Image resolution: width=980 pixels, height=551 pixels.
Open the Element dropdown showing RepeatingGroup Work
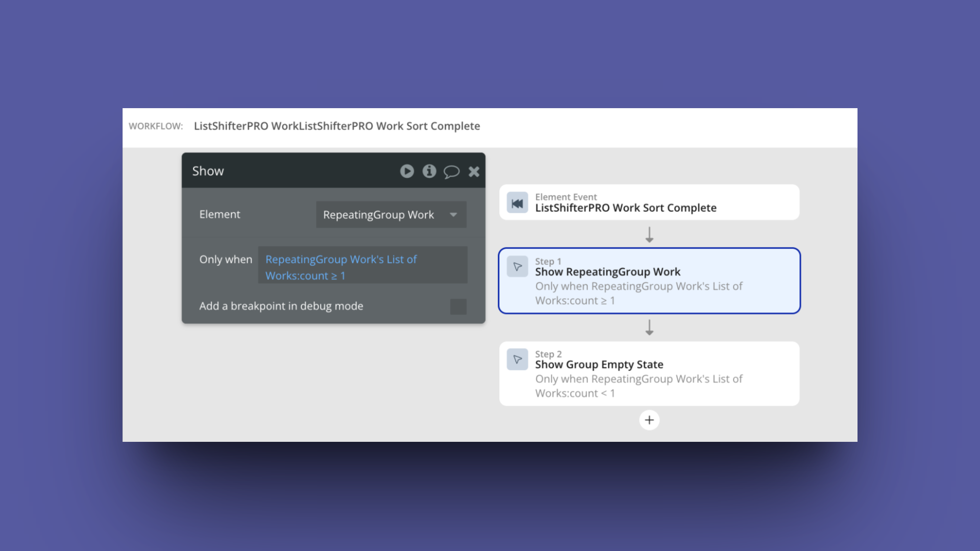(391, 215)
